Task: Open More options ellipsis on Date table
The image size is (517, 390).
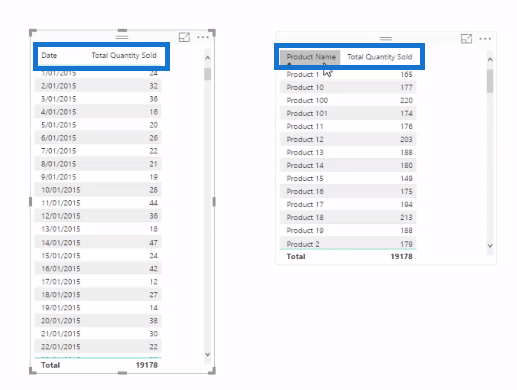Action: [x=203, y=37]
